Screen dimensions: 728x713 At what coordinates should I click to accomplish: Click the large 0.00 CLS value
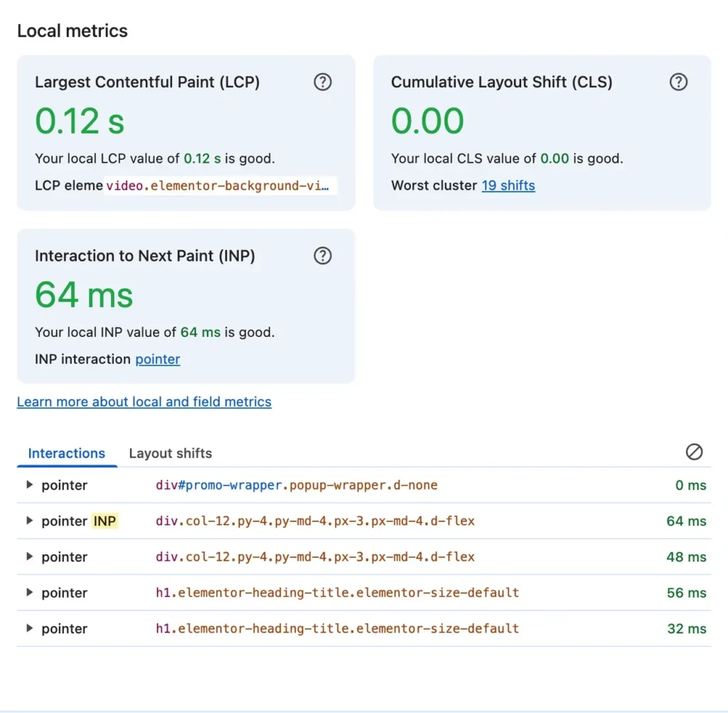(x=427, y=121)
